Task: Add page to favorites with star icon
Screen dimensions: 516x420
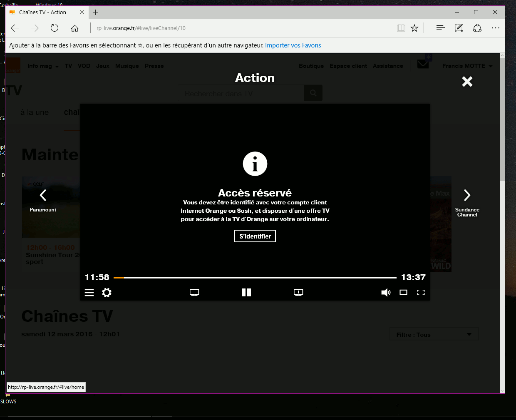Action: tap(414, 28)
